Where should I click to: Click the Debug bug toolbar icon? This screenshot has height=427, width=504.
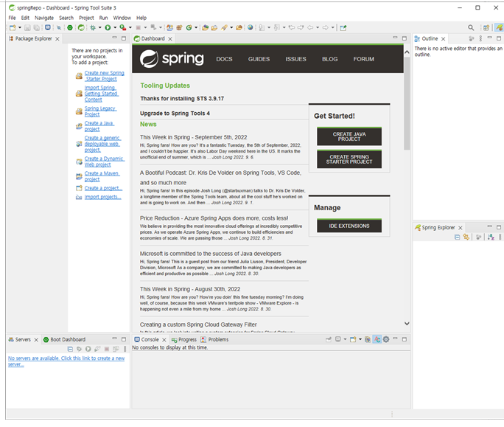click(93, 28)
